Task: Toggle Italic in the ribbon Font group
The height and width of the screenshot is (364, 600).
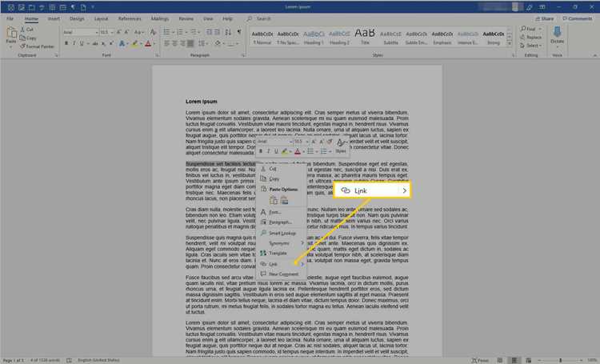Action: pyautogui.click(x=74, y=44)
